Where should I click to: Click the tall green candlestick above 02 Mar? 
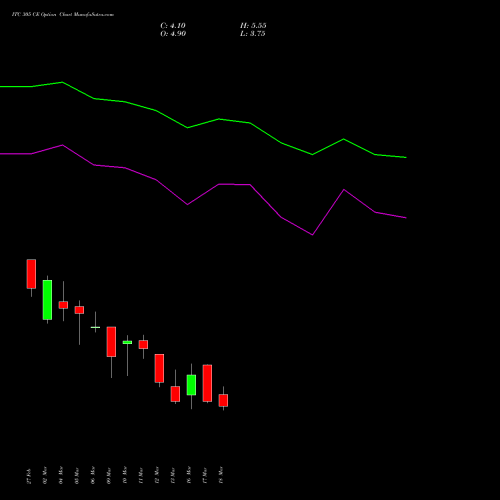click(47, 300)
